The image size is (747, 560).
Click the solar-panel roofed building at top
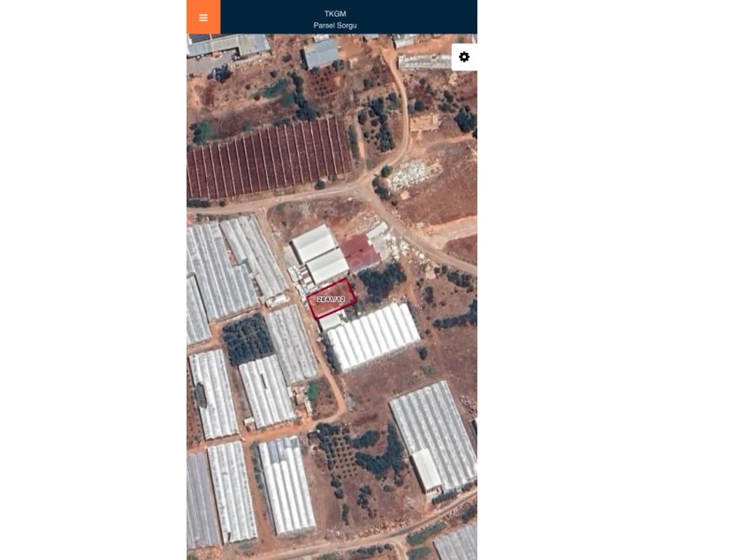tap(229, 44)
